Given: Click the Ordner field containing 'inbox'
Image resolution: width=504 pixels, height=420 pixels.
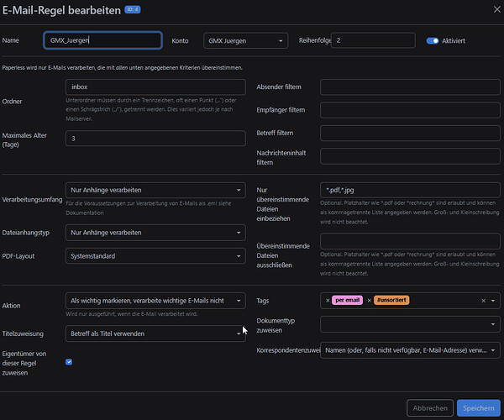Looking at the screenshot, I should [155, 87].
